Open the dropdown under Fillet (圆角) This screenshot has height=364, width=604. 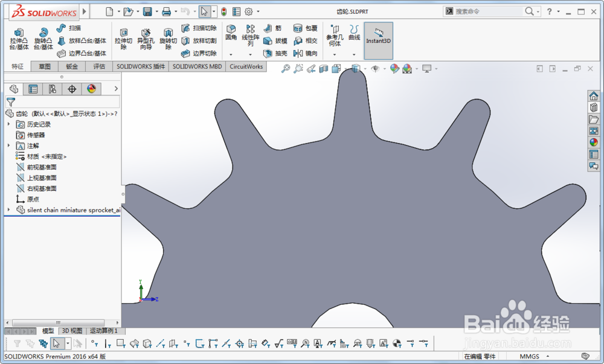pyautogui.click(x=231, y=55)
